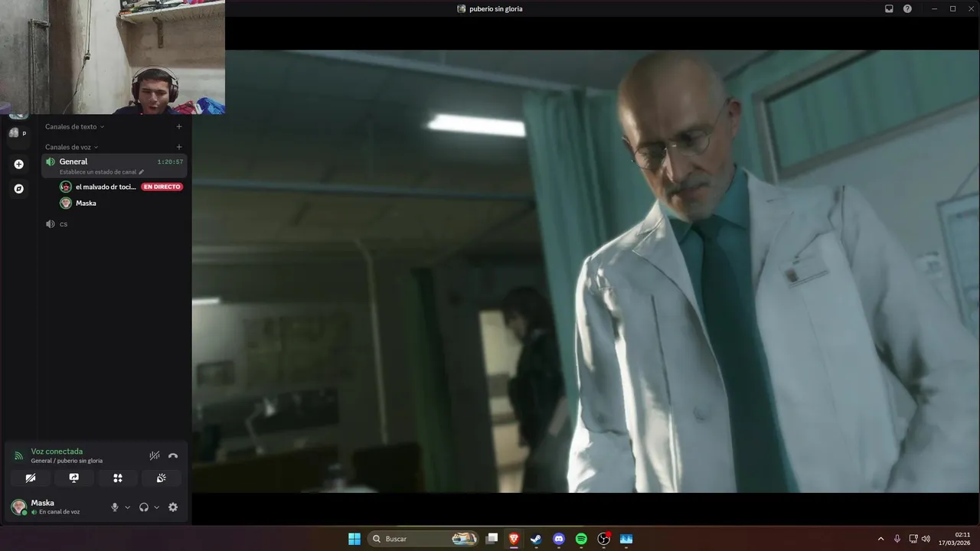Select the General voice channel
980x551 pixels.
[114, 166]
